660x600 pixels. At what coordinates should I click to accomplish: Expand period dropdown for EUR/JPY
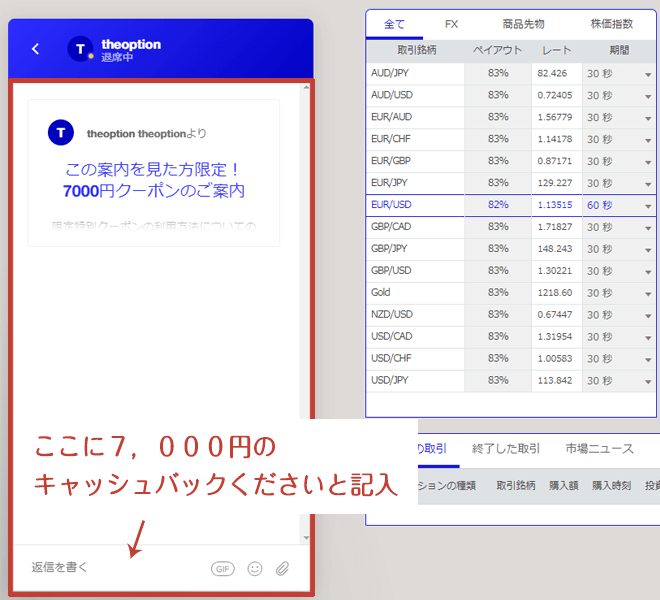pyautogui.click(x=648, y=184)
